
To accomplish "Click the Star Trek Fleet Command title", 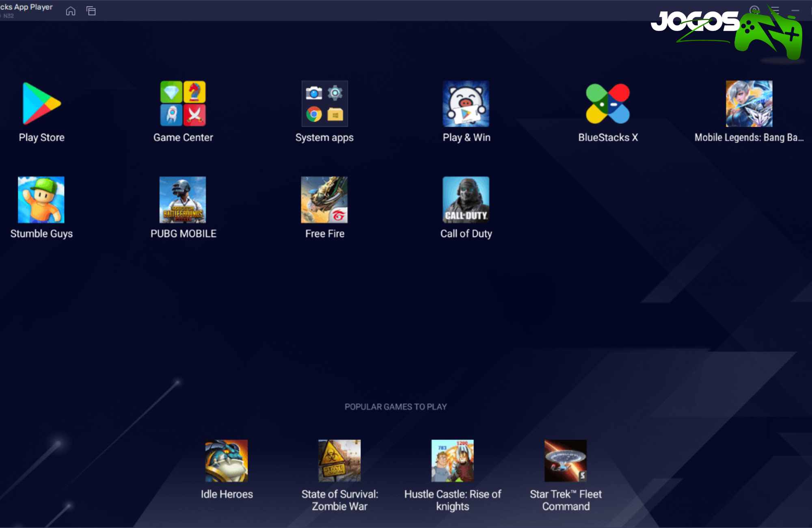I will tap(566, 500).
